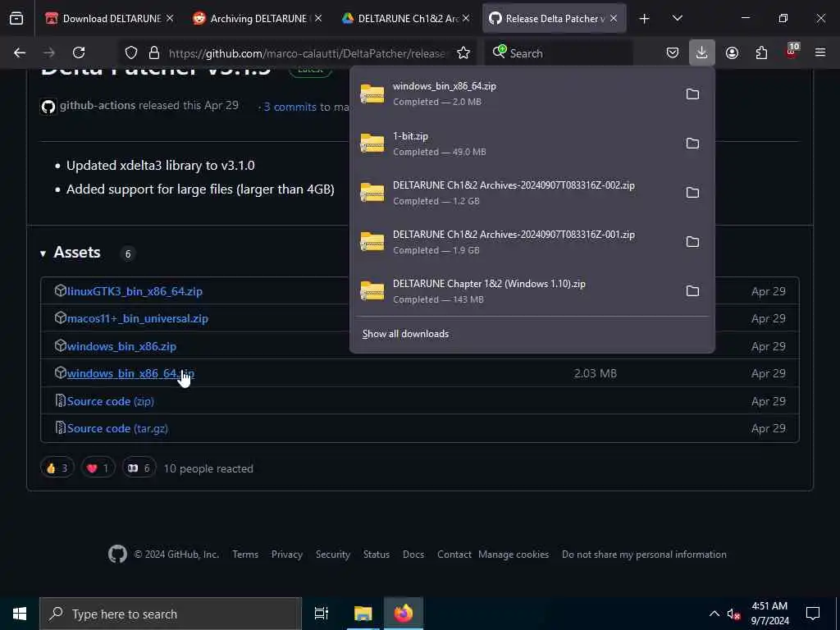Show site security info via the padlock icon

(x=154, y=53)
